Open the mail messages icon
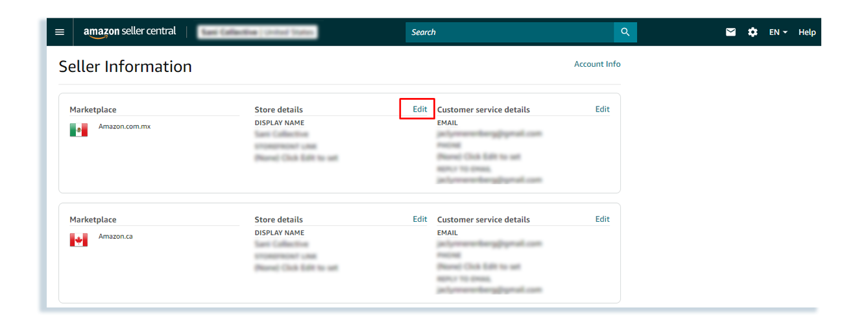868x325 pixels. click(x=730, y=32)
